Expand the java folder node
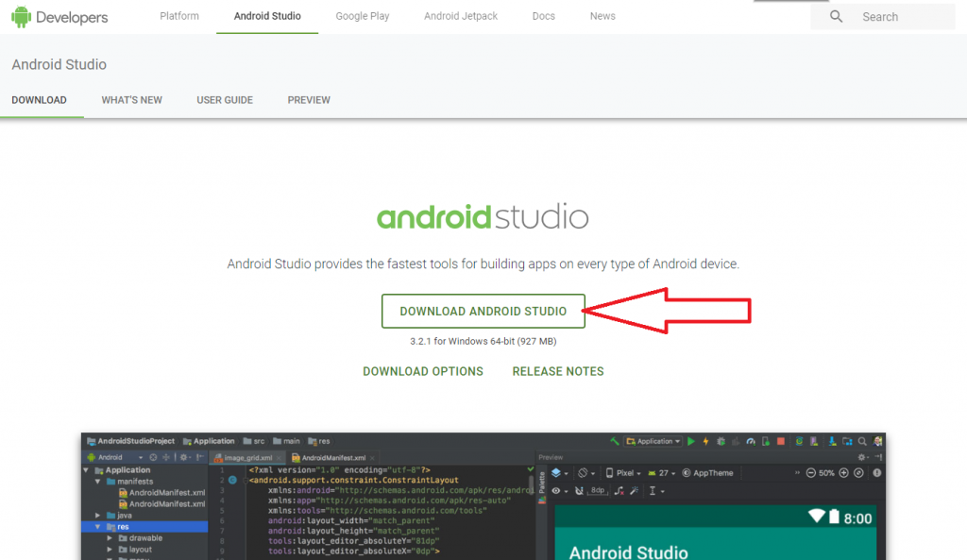The width and height of the screenshot is (967, 560). (x=97, y=515)
